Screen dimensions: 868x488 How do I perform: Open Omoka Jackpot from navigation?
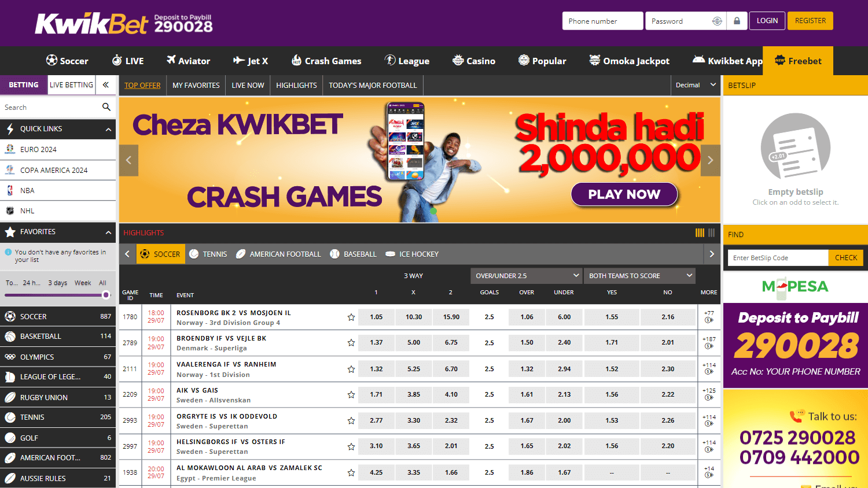coord(629,61)
